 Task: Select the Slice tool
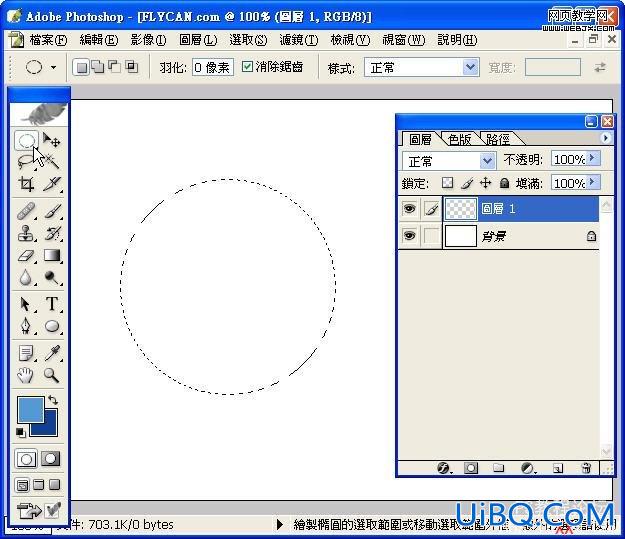tap(52, 184)
